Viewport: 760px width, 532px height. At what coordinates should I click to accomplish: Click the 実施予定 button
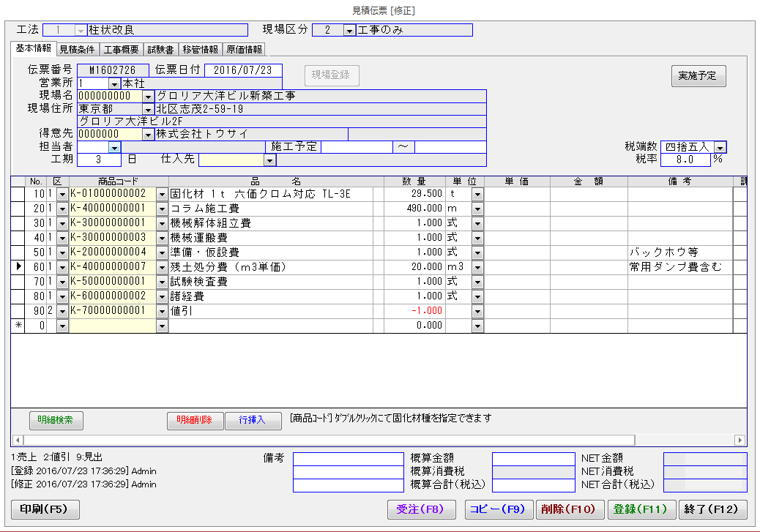[698, 76]
